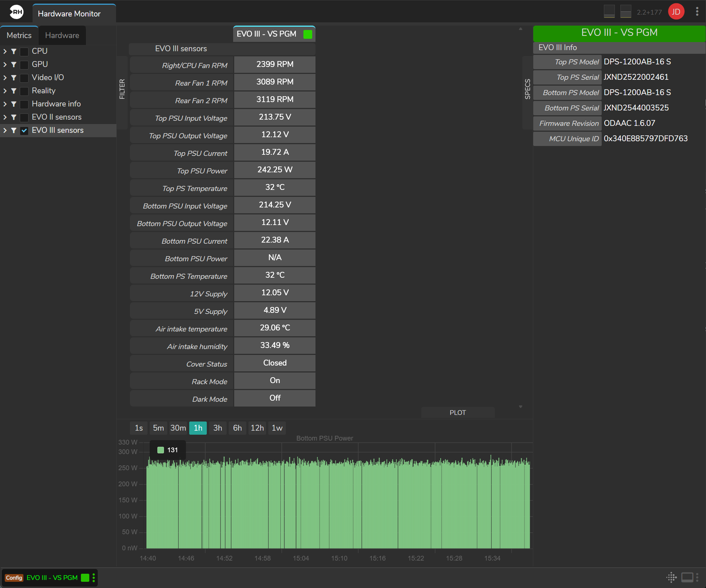This screenshot has height=588, width=706.
Task: Expand the Reality tree node
Action: click(x=5, y=91)
